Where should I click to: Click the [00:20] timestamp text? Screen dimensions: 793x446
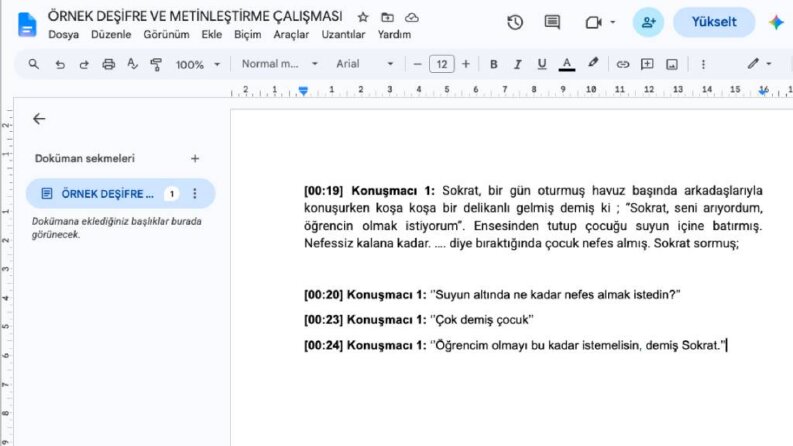tap(324, 295)
